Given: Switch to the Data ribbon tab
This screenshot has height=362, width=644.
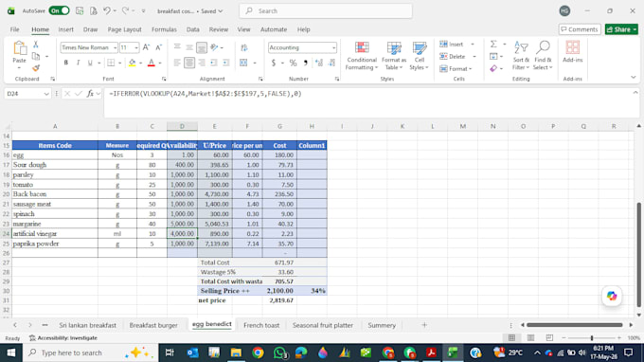Looking at the screenshot, I should tap(192, 29).
